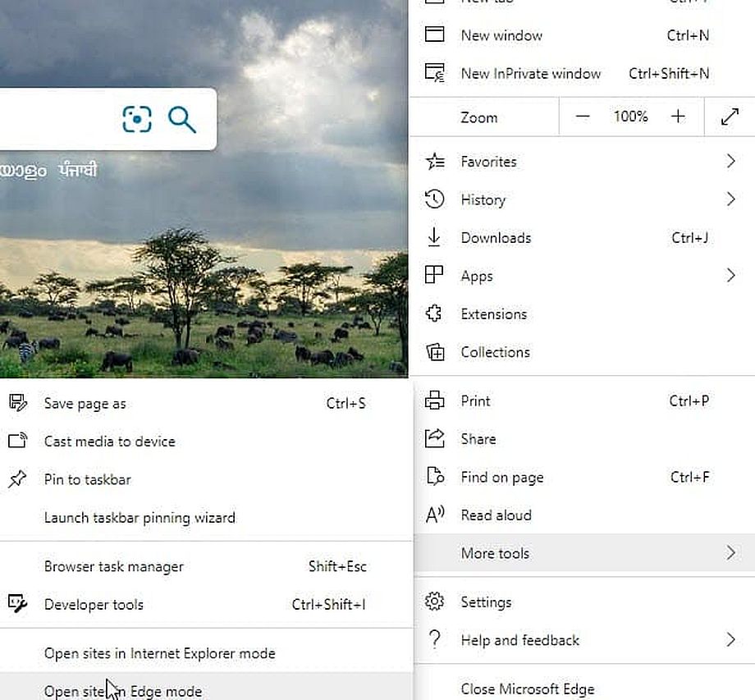Click the Punjabi language link

click(x=78, y=171)
